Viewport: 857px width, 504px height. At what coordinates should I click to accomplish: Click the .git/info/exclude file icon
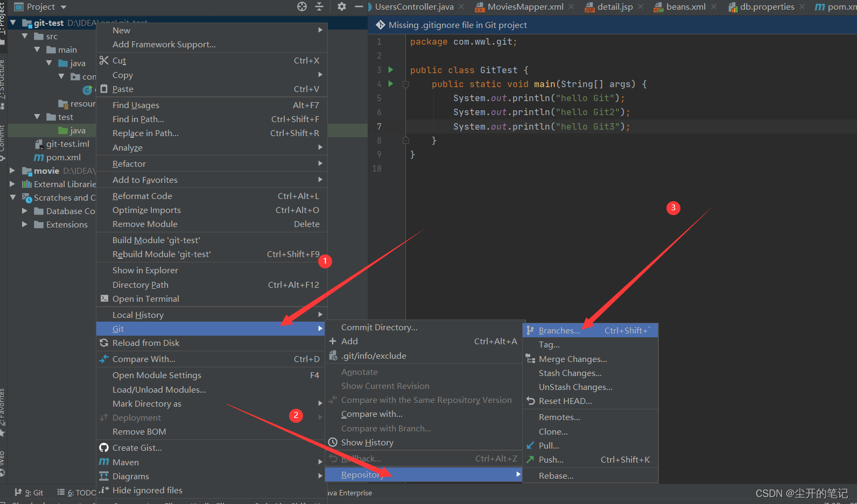(x=333, y=356)
